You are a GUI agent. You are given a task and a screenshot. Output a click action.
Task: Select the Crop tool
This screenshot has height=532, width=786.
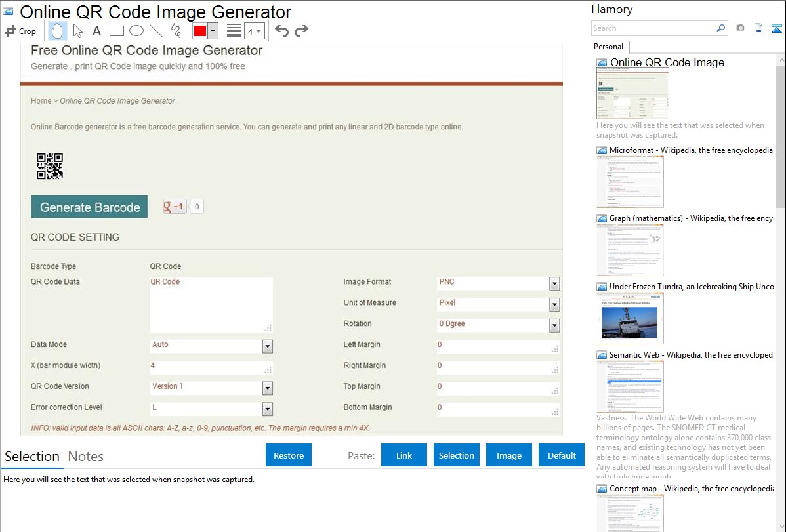coord(20,31)
